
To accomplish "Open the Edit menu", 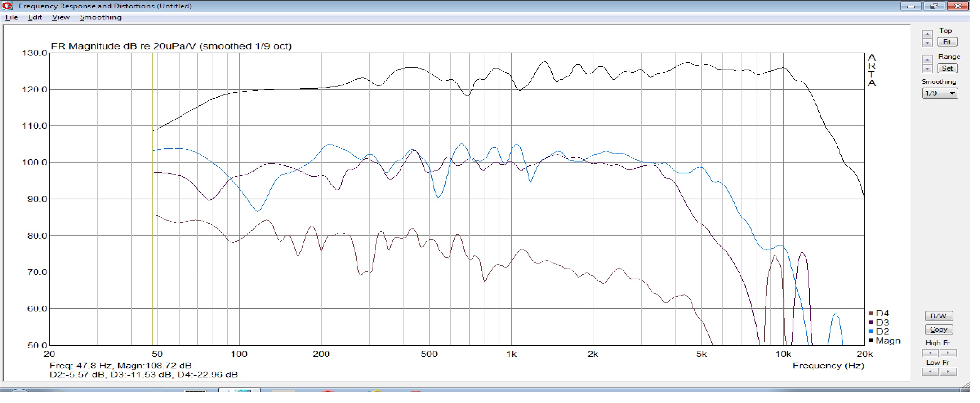I will pyautogui.click(x=35, y=17).
